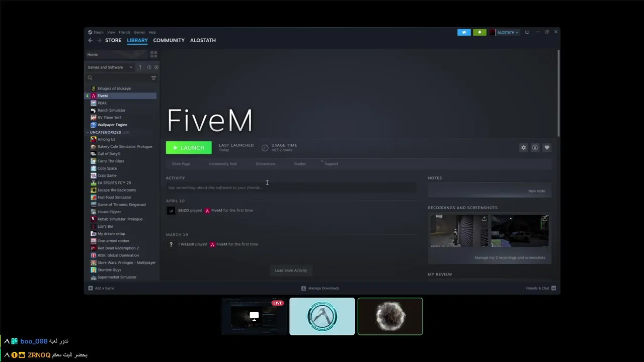644x362 pixels.
Task: Launch FiveM with the green button
Action: 189,147
